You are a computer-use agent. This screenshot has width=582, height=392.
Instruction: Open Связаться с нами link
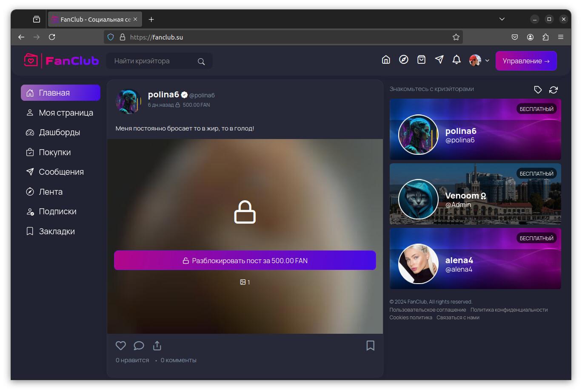(x=458, y=318)
